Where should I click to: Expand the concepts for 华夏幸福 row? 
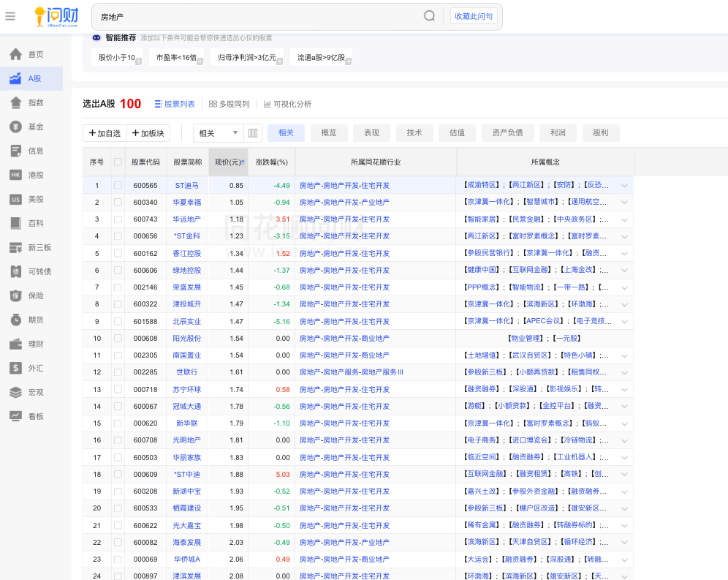[x=624, y=202]
